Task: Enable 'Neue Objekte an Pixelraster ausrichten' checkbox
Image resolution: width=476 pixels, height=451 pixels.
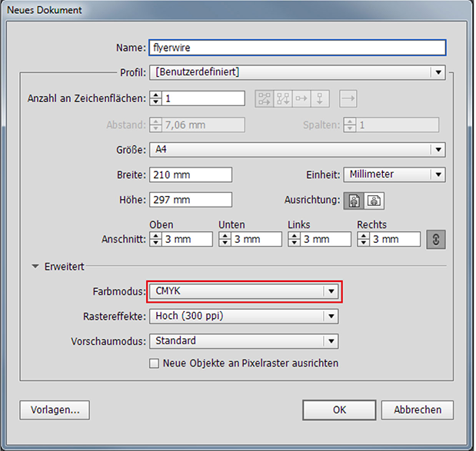Action: pos(154,363)
